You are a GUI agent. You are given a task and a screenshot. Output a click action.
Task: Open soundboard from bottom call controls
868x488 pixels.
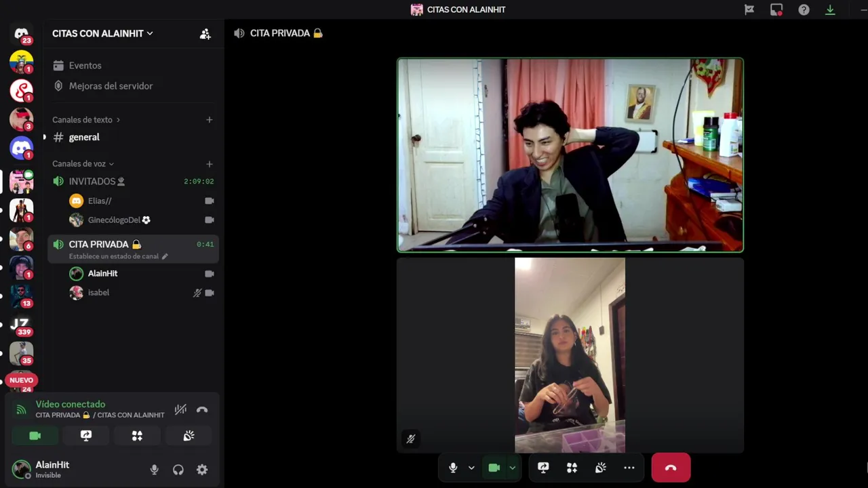coord(601,468)
